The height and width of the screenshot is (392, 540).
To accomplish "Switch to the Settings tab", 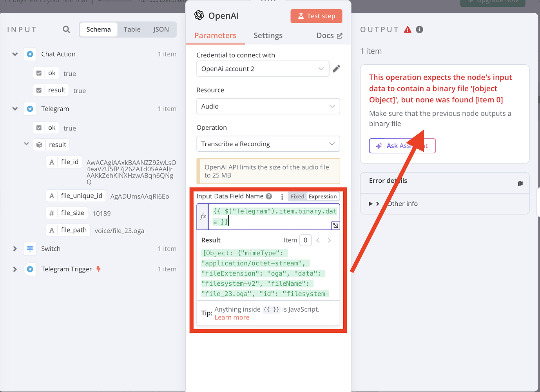I will click(268, 35).
